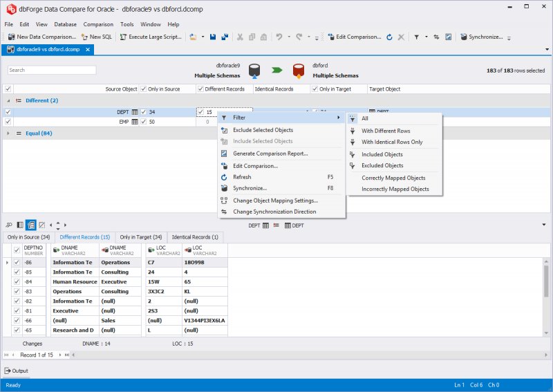
Task: Toggle the EMP Only in Source 50 checkbox
Action: click(143, 122)
